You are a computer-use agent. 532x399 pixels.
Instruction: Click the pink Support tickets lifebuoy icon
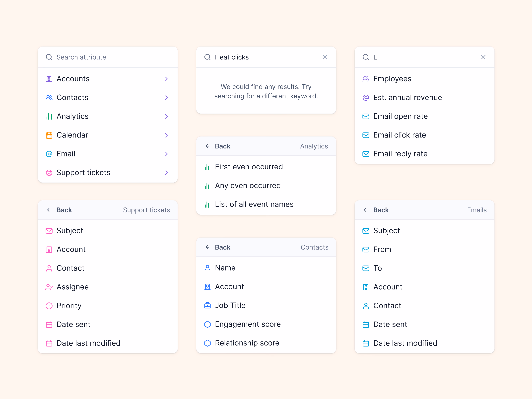tap(49, 173)
